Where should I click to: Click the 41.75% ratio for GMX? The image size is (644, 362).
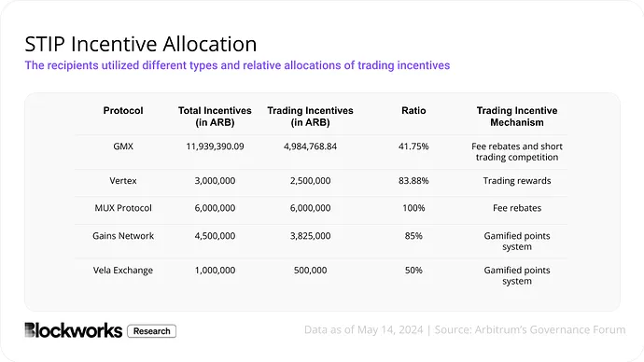pyautogui.click(x=413, y=146)
